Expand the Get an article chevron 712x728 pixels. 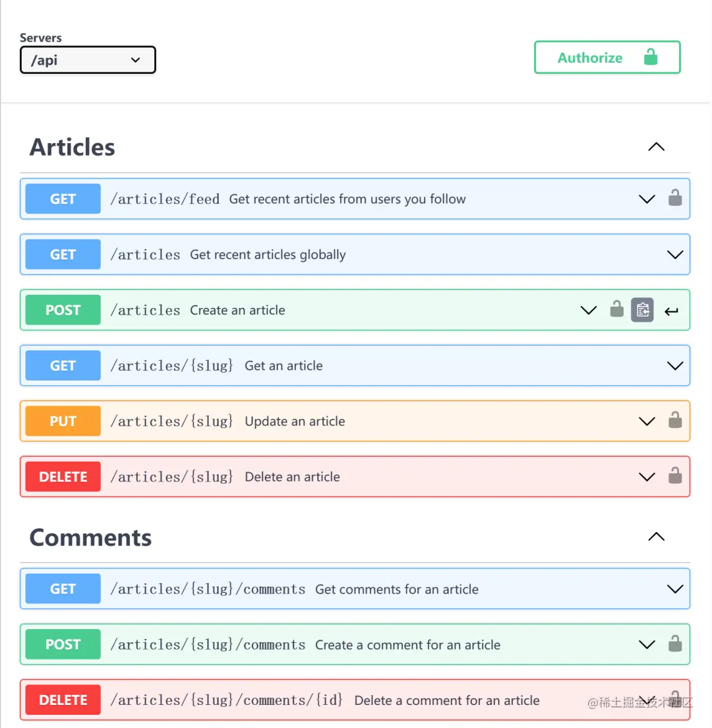(x=674, y=366)
